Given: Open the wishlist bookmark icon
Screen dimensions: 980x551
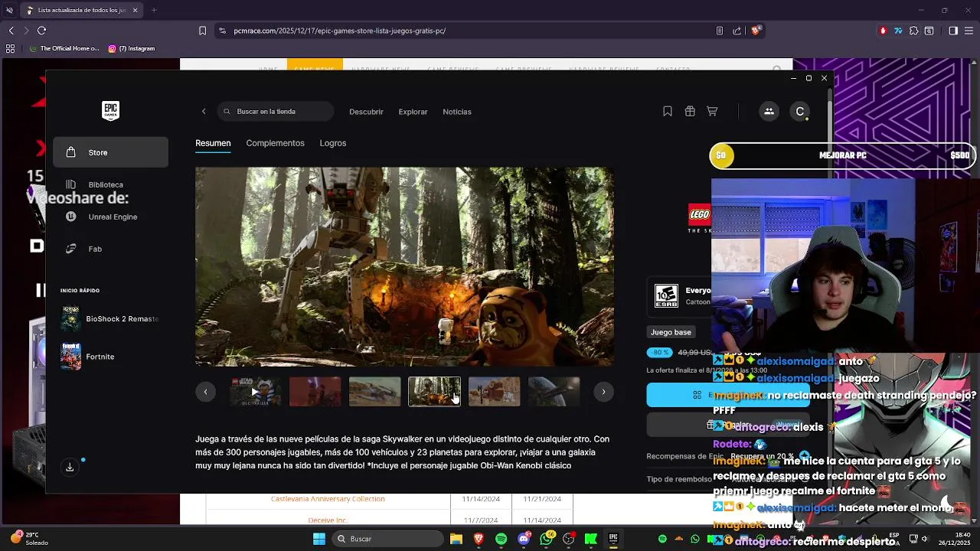Looking at the screenshot, I should point(668,112).
